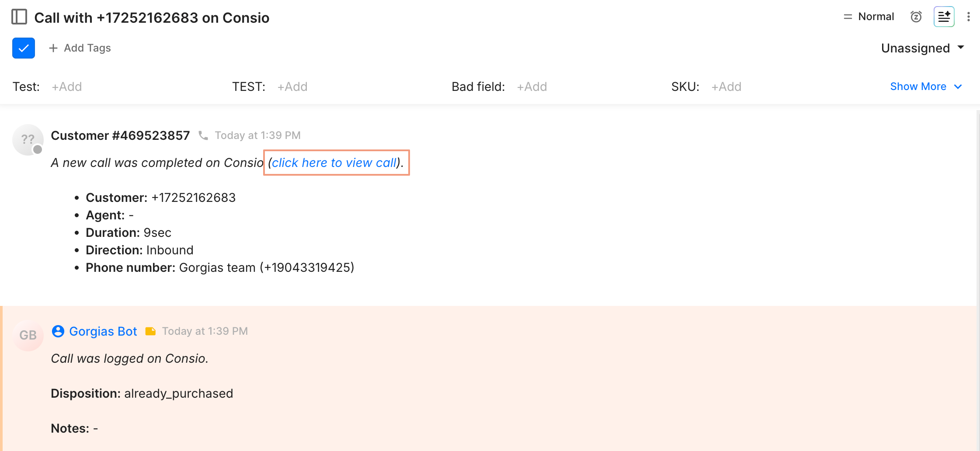Click the customer avatar with question marks

coord(28,140)
